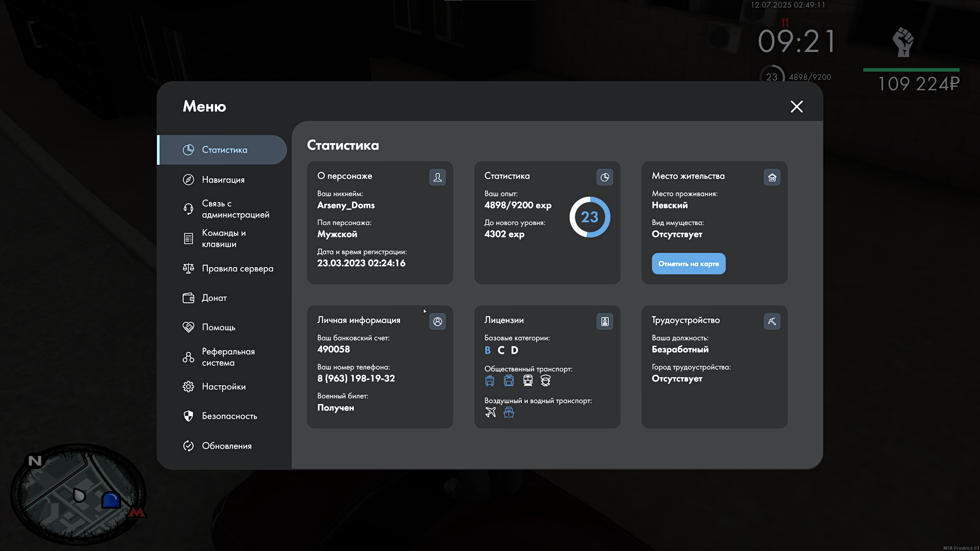Click the nickname Arseny_Doms
The image size is (980, 551).
pyautogui.click(x=346, y=205)
